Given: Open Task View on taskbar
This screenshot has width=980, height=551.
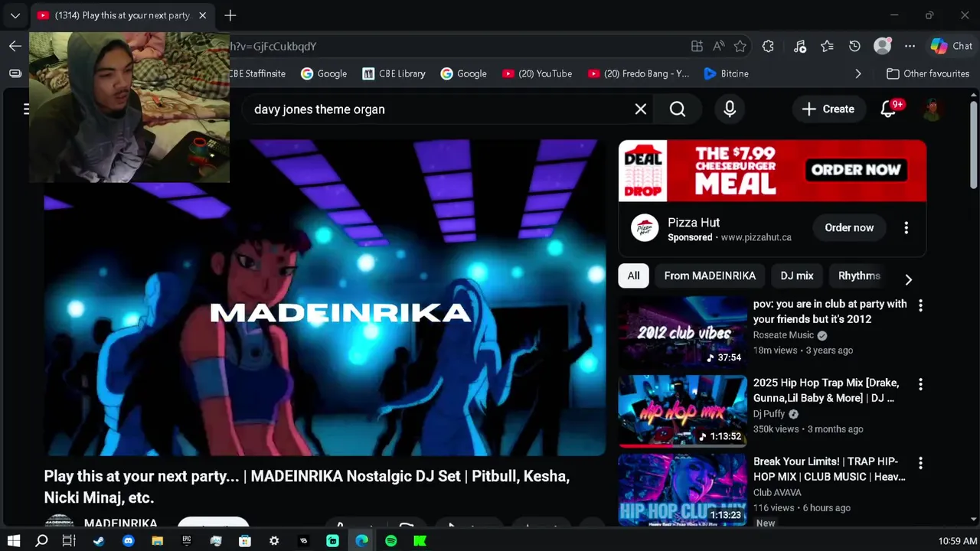Looking at the screenshot, I should 69,541.
